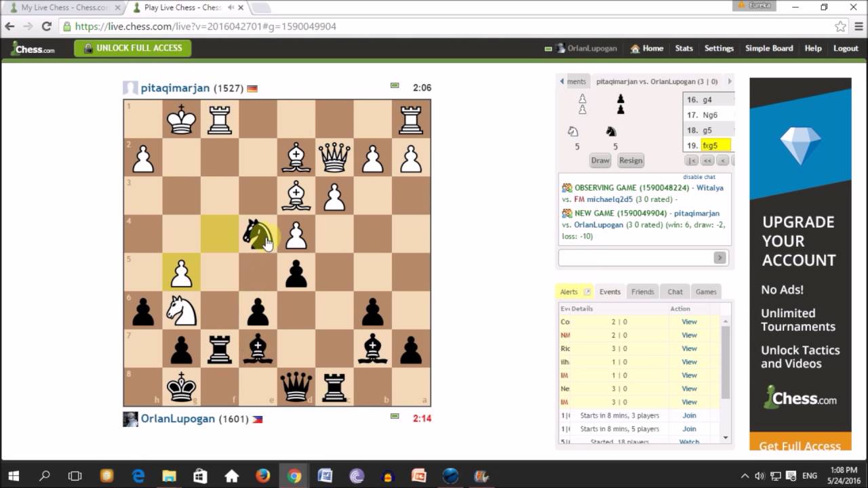
Task: Pop out the Alerts tab icon
Action: click(x=587, y=292)
